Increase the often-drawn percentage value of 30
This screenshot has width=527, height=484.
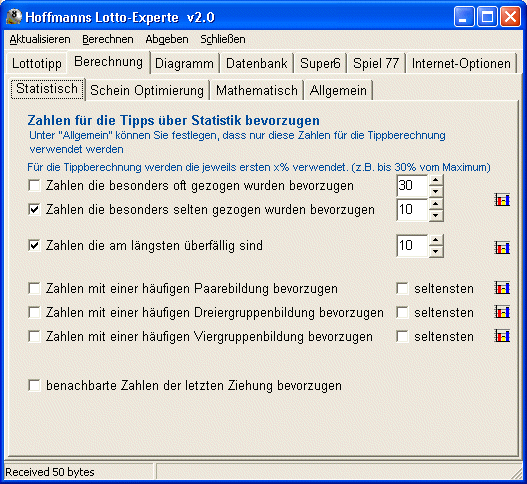[436, 180]
